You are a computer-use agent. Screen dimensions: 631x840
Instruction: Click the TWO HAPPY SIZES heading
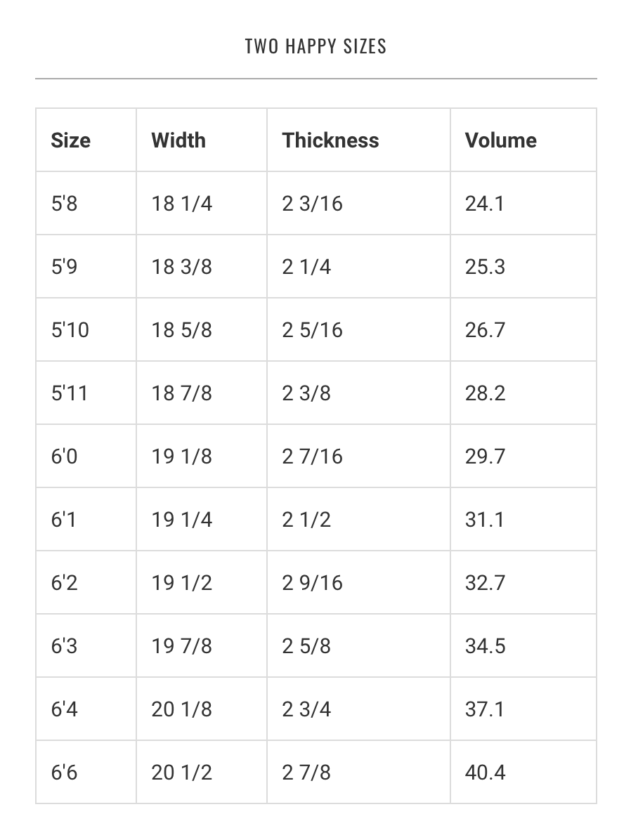coord(315,46)
